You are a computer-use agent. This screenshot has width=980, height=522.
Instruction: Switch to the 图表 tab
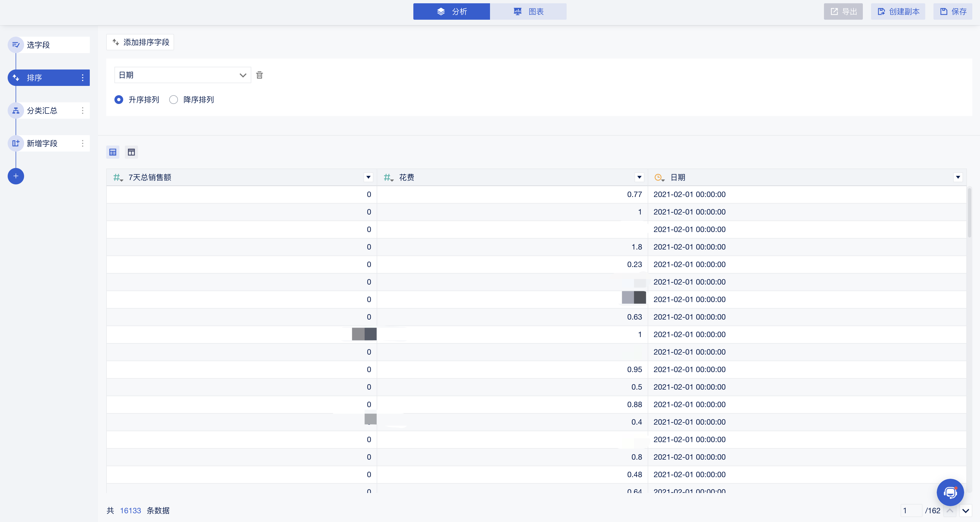(528, 11)
